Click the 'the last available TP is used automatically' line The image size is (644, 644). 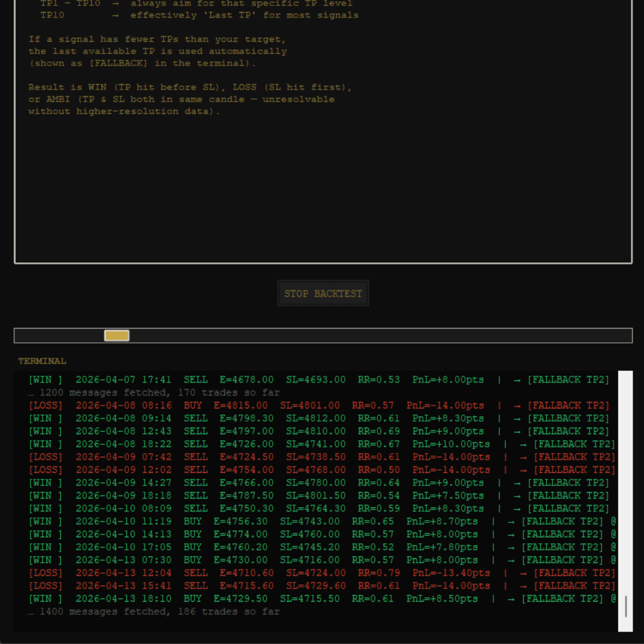(x=157, y=51)
